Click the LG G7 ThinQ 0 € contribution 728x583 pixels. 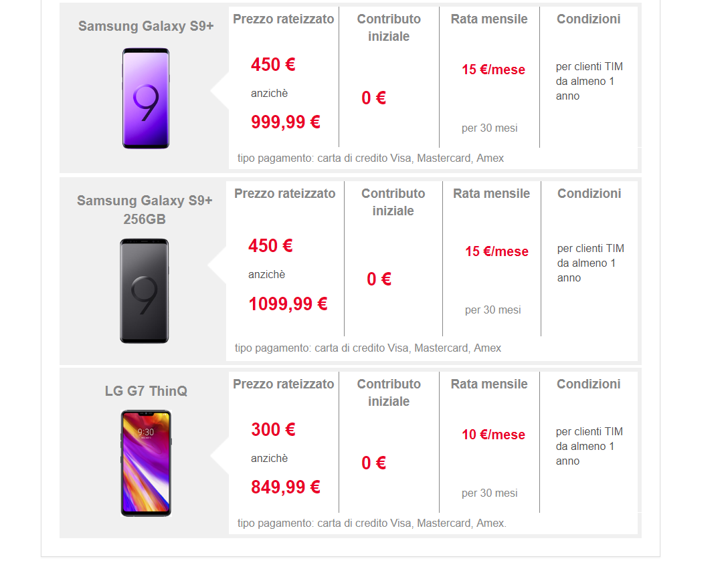click(374, 463)
